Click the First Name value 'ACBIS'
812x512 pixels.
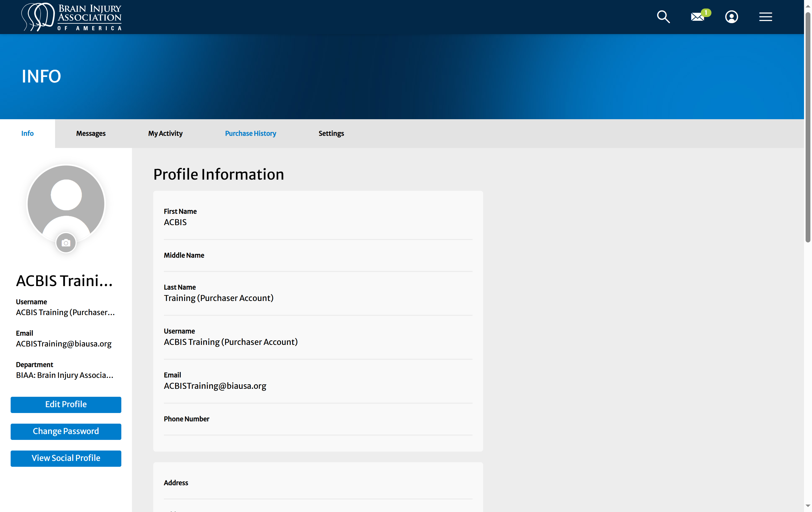pyautogui.click(x=175, y=222)
